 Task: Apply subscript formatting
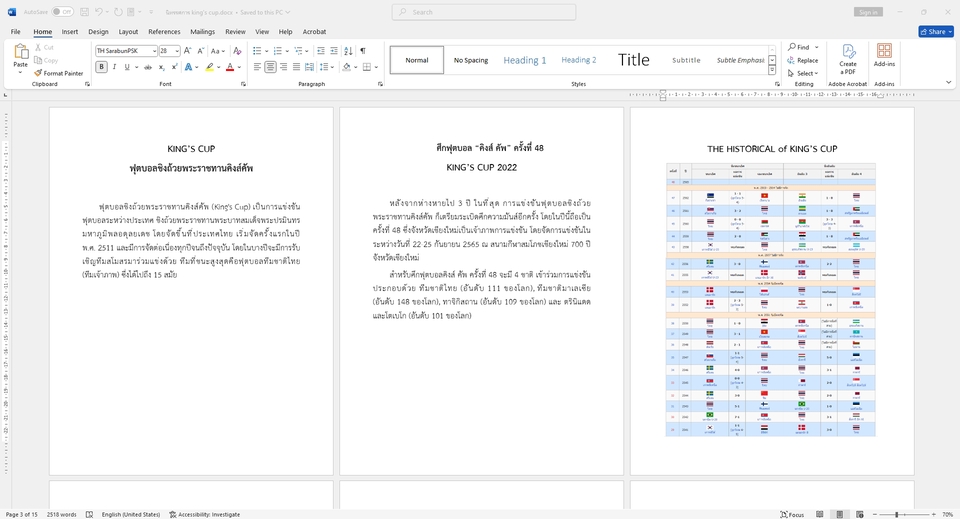click(x=162, y=67)
